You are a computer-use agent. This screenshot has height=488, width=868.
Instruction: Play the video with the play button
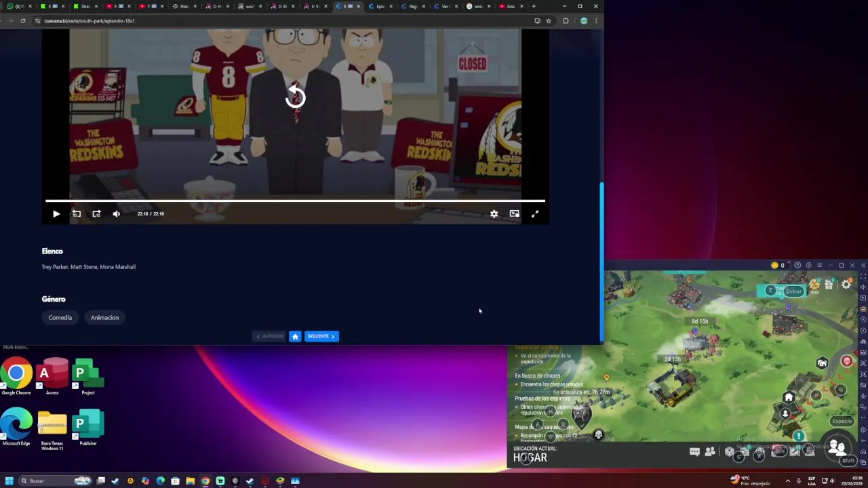[56, 213]
